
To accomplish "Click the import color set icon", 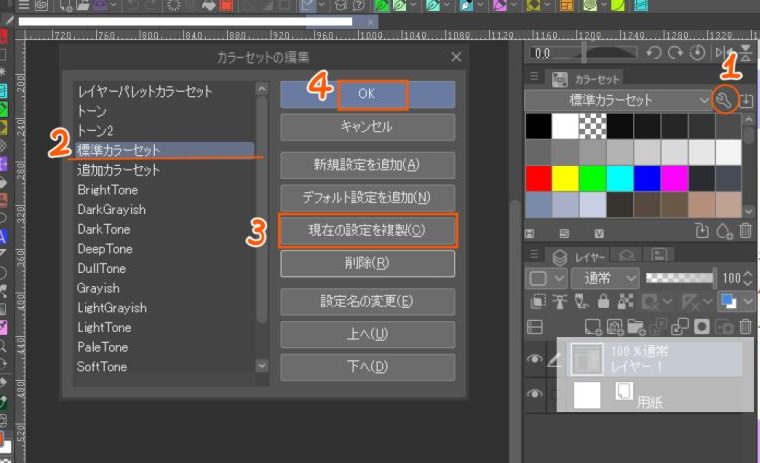I will pos(746,100).
